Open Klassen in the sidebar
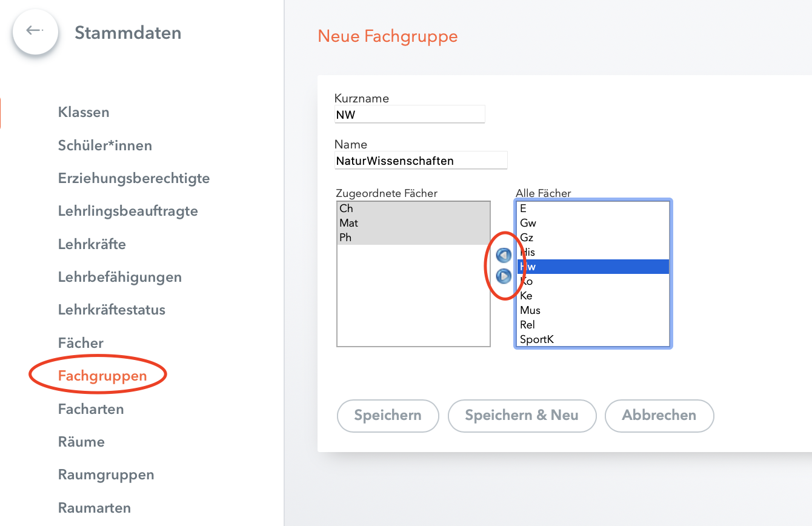This screenshot has height=526, width=812. [84, 112]
